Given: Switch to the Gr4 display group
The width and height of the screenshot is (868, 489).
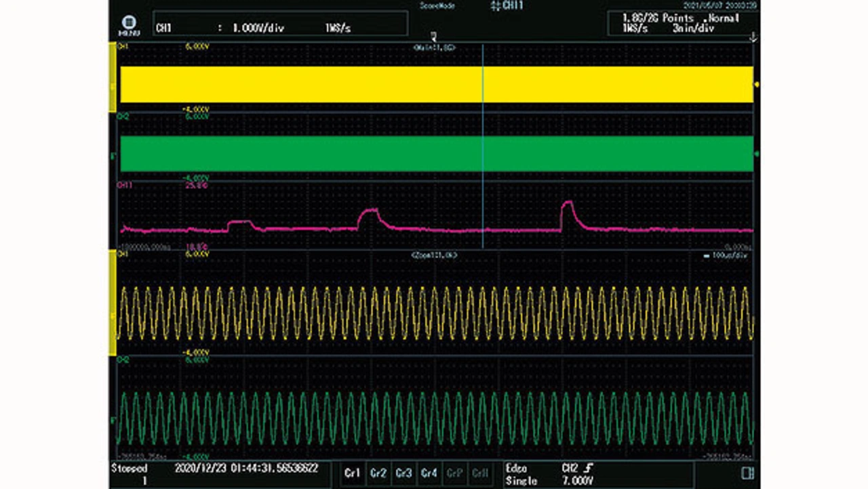Looking at the screenshot, I should (429, 473).
